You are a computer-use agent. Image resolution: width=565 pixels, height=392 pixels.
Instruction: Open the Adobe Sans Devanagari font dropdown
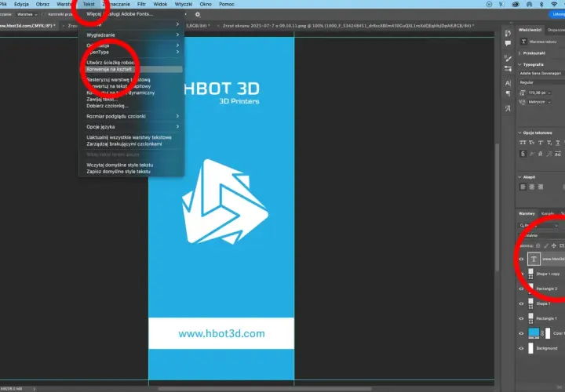pyautogui.click(x=541, y=73)
